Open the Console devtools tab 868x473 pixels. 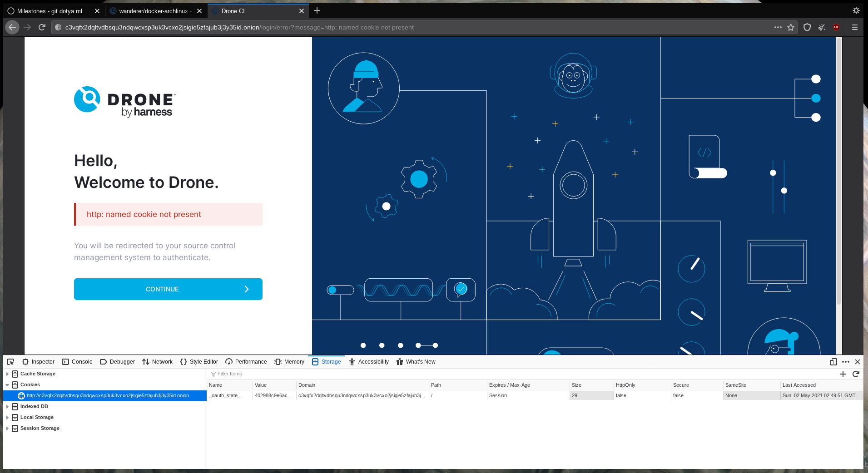(77, 362)
